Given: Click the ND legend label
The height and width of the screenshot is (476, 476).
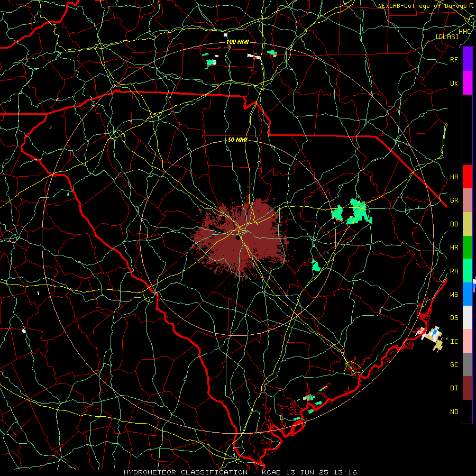Looking at the screenshot, I should pos(454,412).
